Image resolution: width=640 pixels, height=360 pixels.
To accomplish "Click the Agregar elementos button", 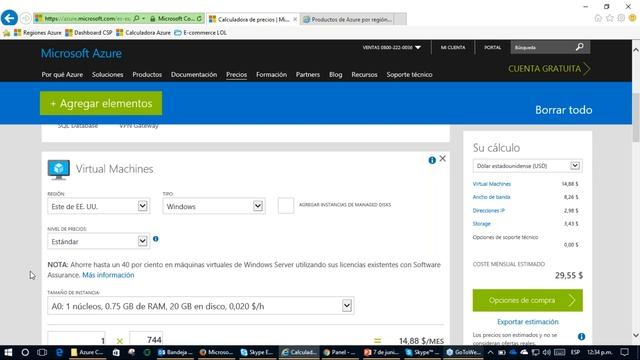I will [101, 103].
